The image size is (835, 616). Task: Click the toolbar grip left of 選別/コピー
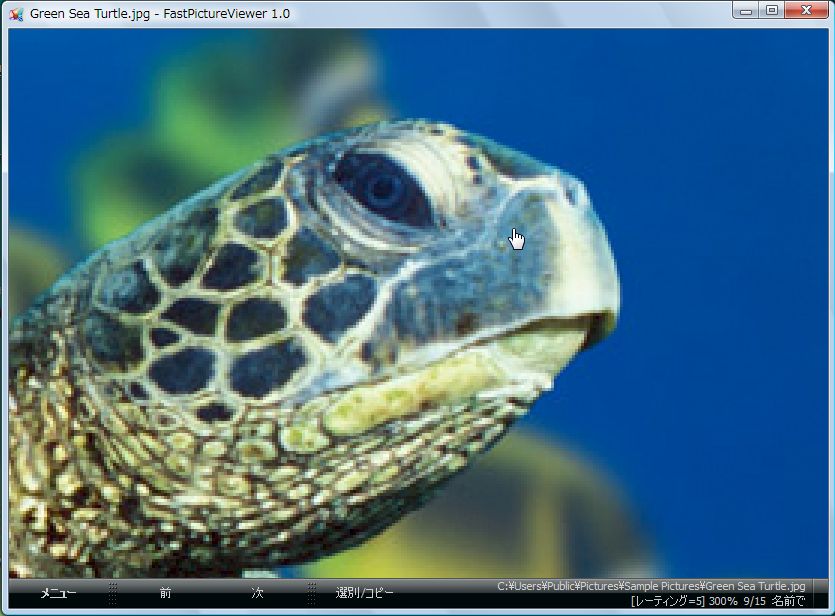[x=312, y=593]
